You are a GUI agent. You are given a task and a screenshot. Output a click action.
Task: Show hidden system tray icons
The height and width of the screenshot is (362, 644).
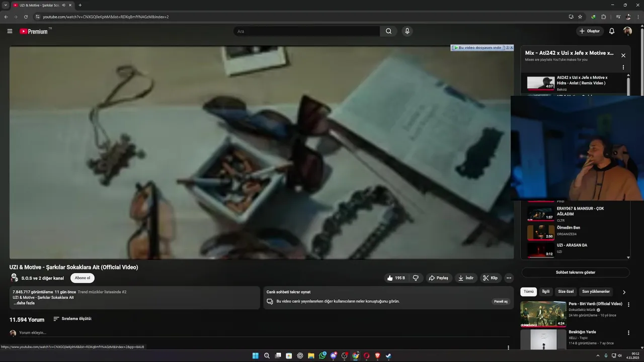(x=598, y=356)
